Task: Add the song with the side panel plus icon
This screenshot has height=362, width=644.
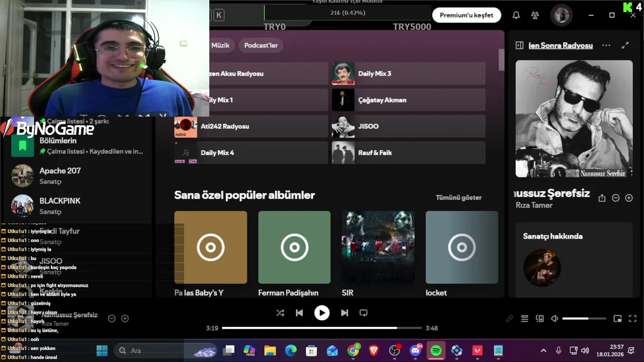Action: [x=629, y=198]
